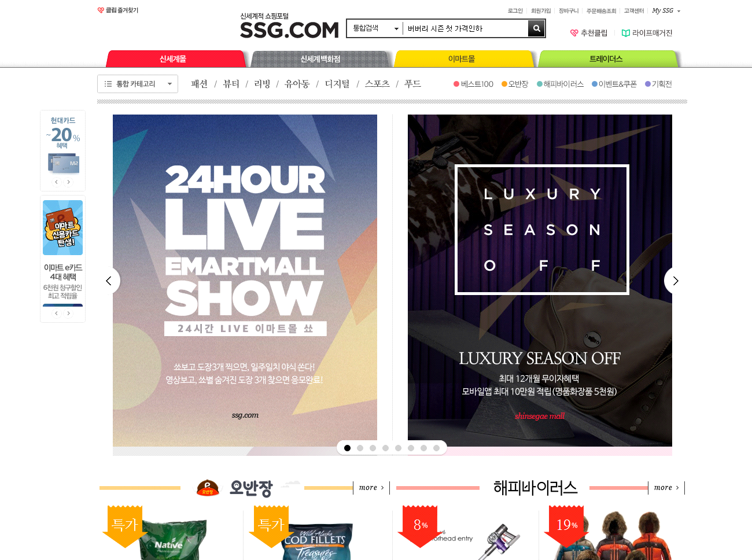Go to previous main banner slide

pyautogui.click(x=109, y=281)
